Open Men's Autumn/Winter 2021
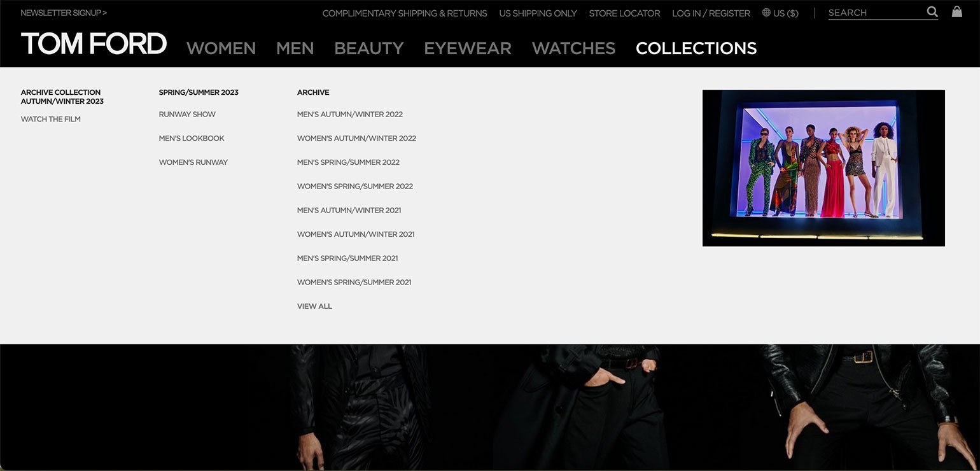 [349, 210]
